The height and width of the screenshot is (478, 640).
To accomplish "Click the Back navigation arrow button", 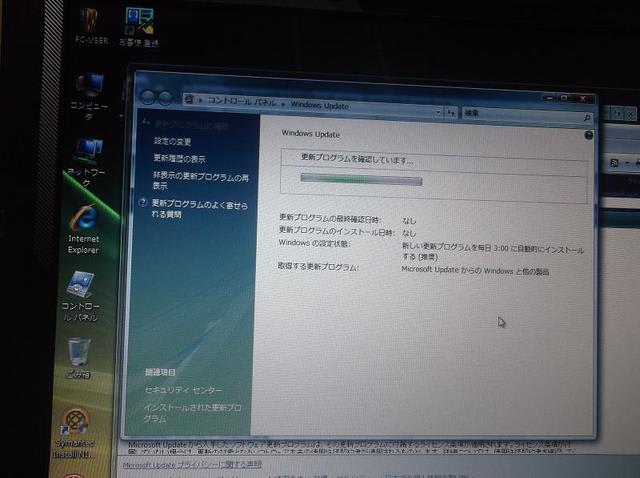I will [x=148, y=97].
